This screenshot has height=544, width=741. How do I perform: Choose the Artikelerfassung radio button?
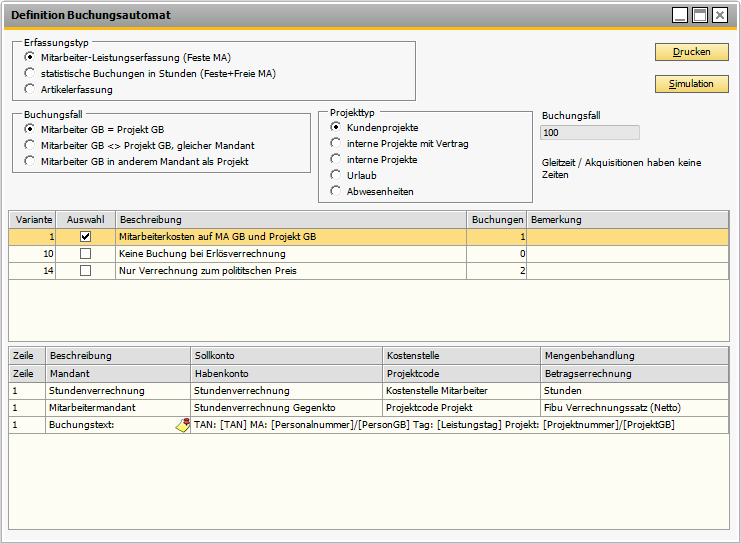(x=30, y=90)
